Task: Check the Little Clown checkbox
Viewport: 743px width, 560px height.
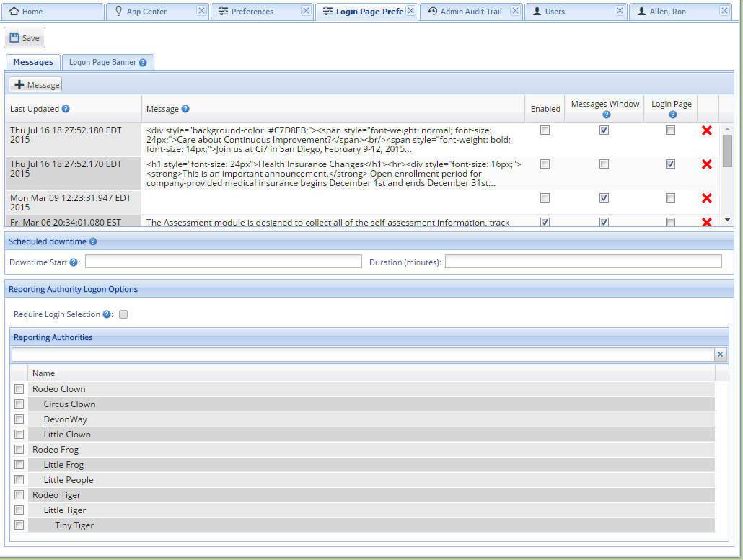Action: 19,435
